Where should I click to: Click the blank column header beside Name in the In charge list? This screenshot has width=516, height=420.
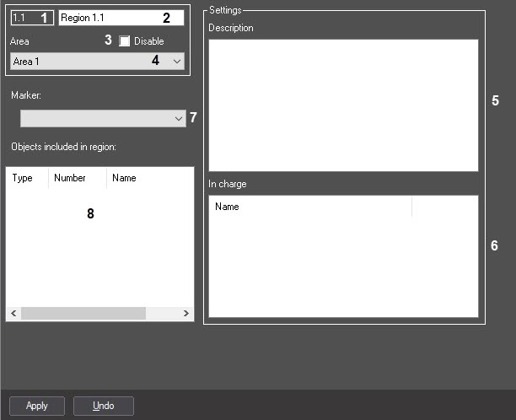[444, 207]
